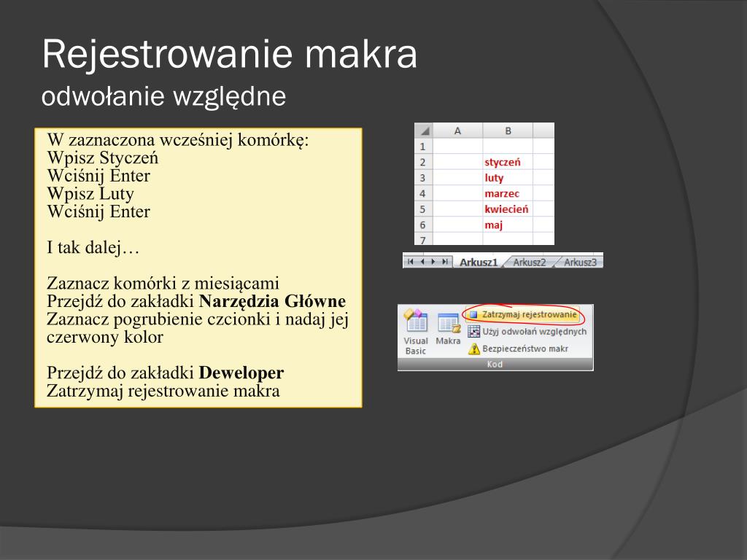Viewport: 747px width, 560px height.
Task: Select the cell containing luty
Action: pos(508,178)
